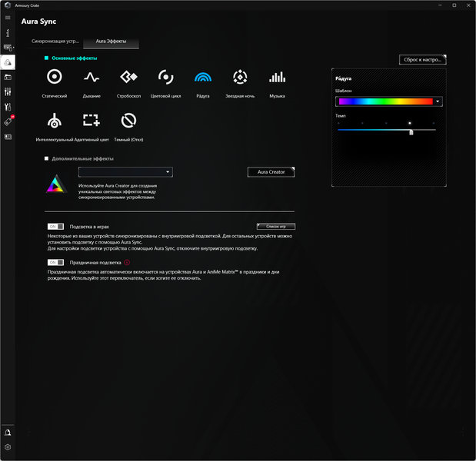Set tempo to the middle speed dot

coord(386,123)
